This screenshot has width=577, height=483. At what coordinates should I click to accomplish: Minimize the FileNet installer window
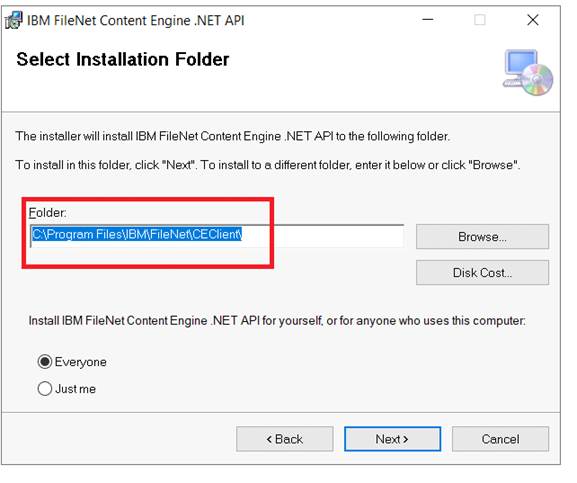(x=427, y=20)
